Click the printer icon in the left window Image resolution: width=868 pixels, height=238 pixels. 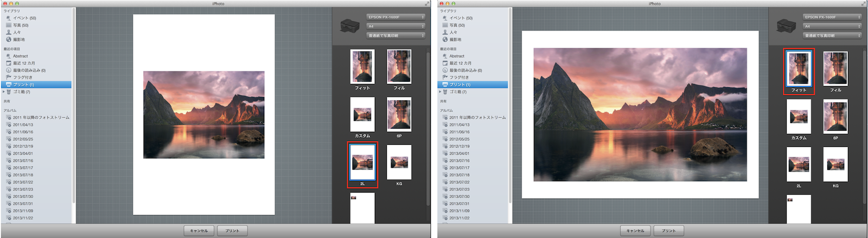coord(349,25)
